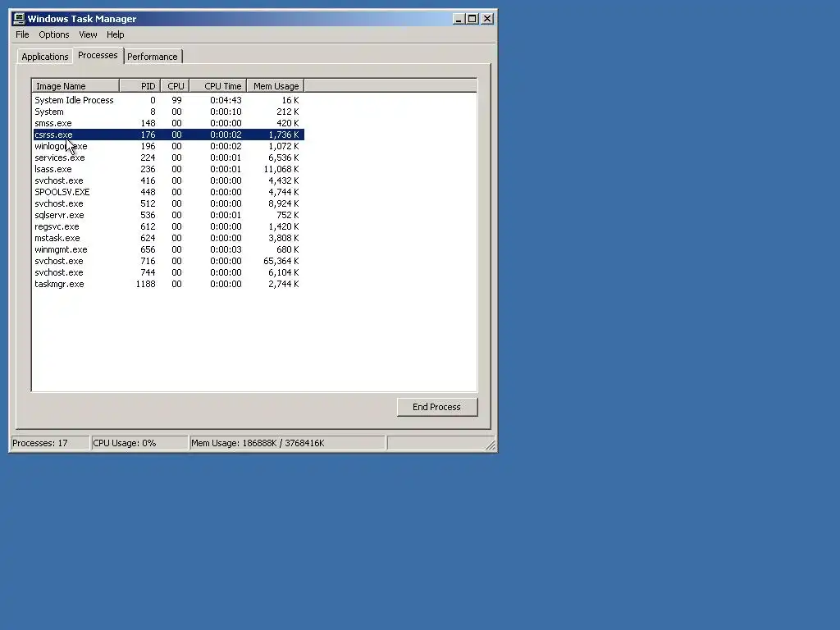This screenshot has width=840, height=630.
Task: Close the Task Manager window
Action: coord(487,19)
